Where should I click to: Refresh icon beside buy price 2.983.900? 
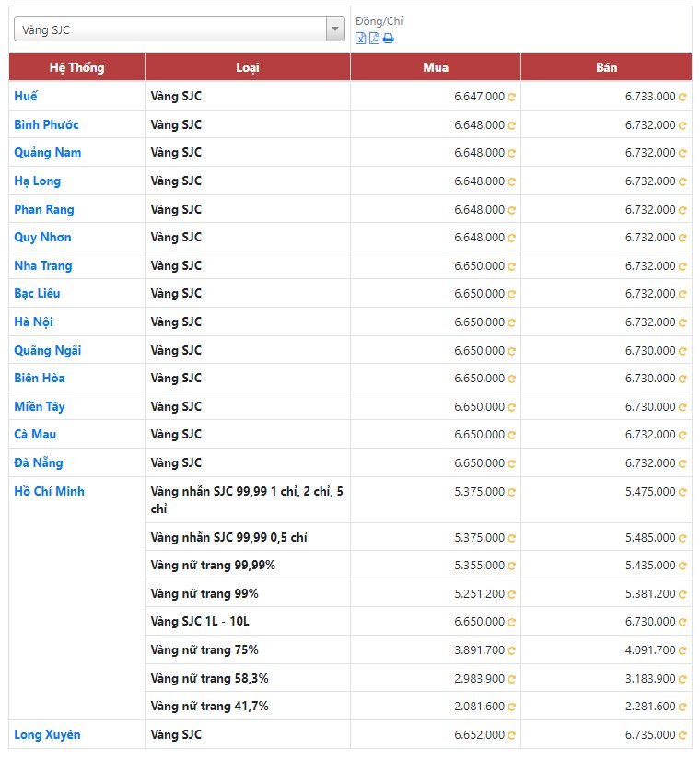(511, 680)
